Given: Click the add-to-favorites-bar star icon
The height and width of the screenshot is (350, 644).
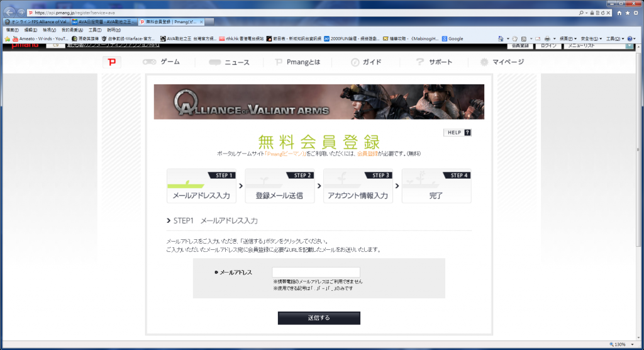Looking at the screenshot, I should (x=7, y=38).
